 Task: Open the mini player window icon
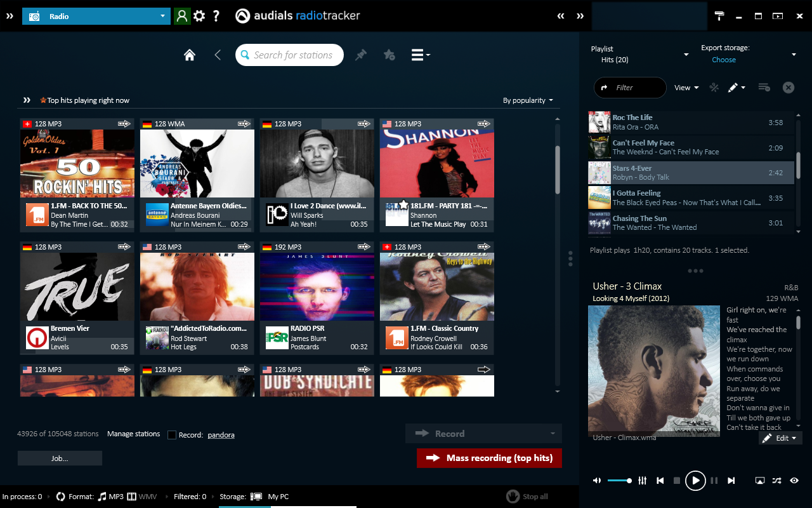point(760,481)
